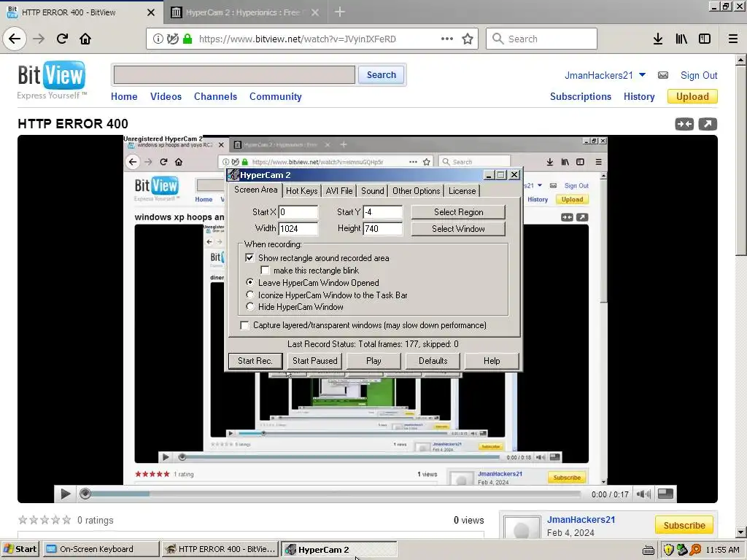This screenshot has height=560, width=747.
Task: Click the green safely remove hardware icon
Action: click(682, 550)
